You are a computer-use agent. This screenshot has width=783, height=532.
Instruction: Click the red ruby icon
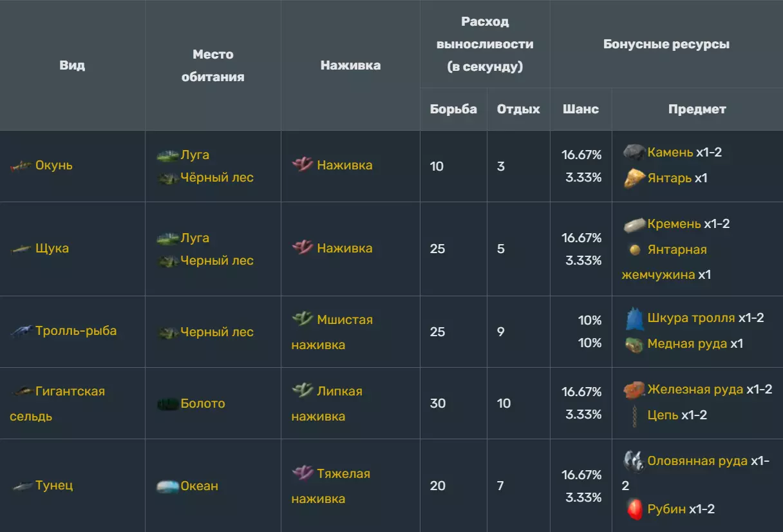tap(635, 509)
